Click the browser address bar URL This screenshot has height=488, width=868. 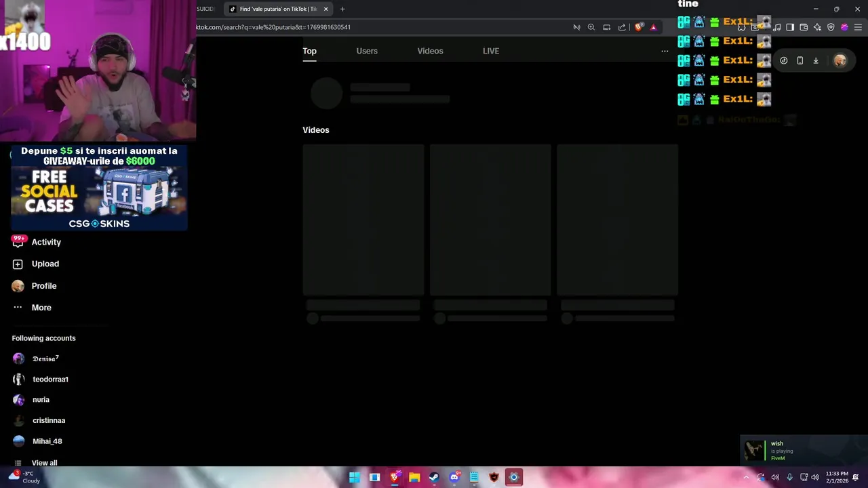[273, 27]
